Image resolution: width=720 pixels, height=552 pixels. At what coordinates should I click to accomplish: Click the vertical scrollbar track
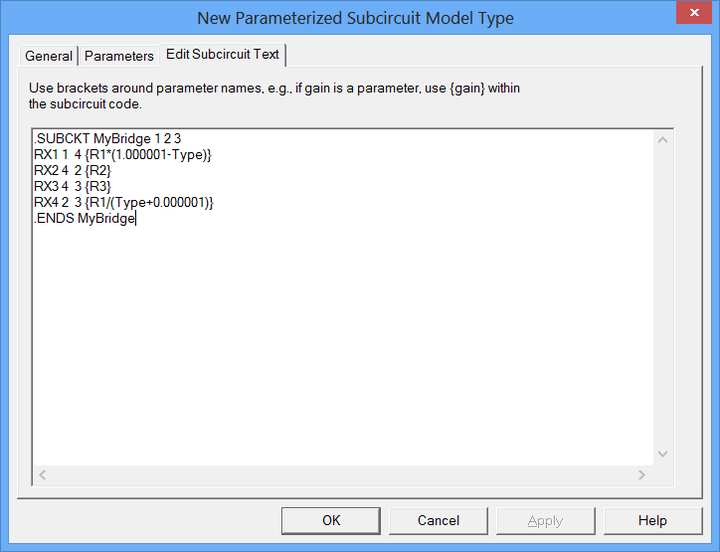tap(662, 298)
